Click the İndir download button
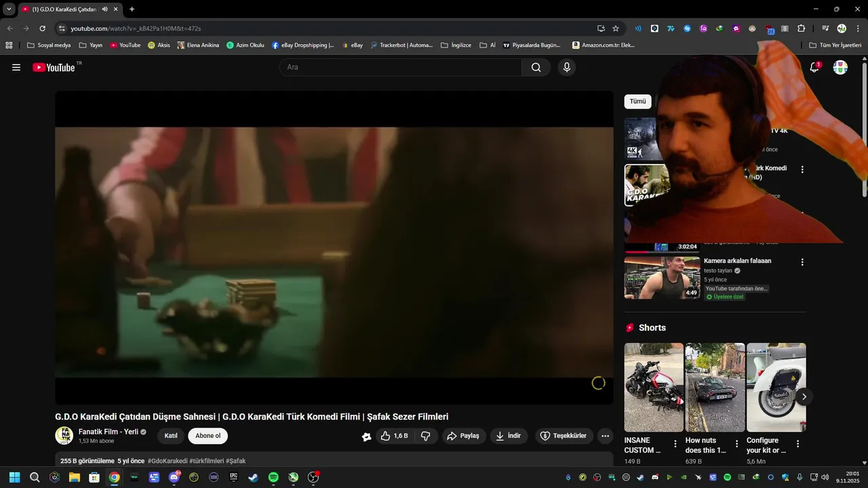 509,436
